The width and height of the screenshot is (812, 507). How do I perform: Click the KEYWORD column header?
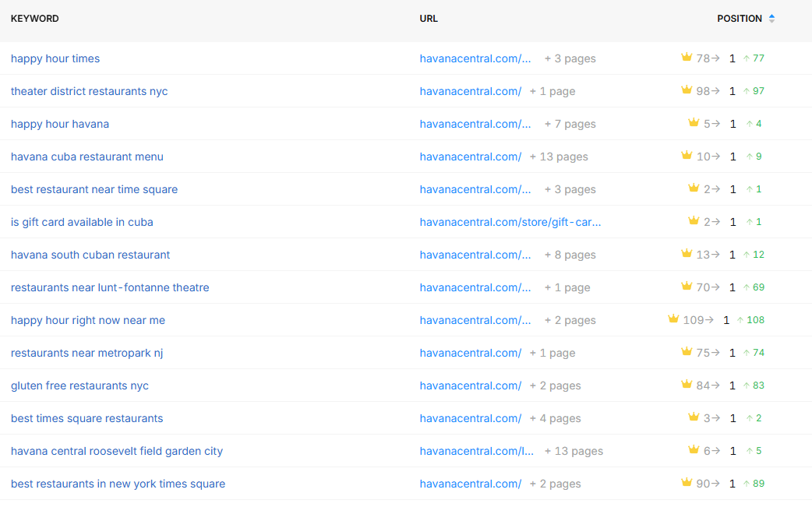tap(35, 19)
